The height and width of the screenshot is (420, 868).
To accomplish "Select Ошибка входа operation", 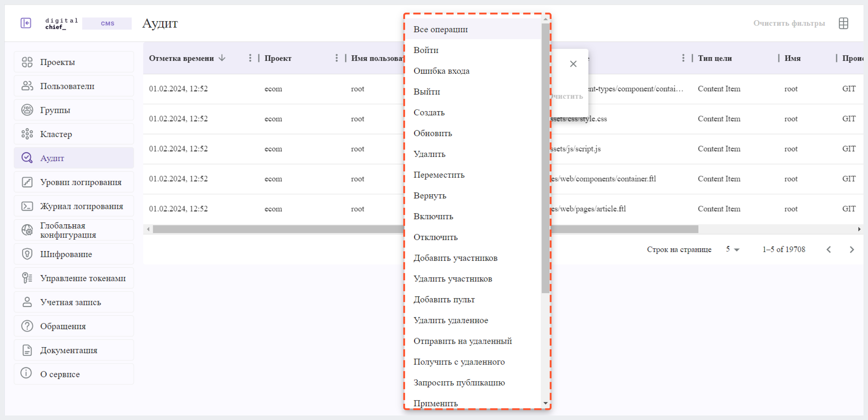I will tap(472, 71).
